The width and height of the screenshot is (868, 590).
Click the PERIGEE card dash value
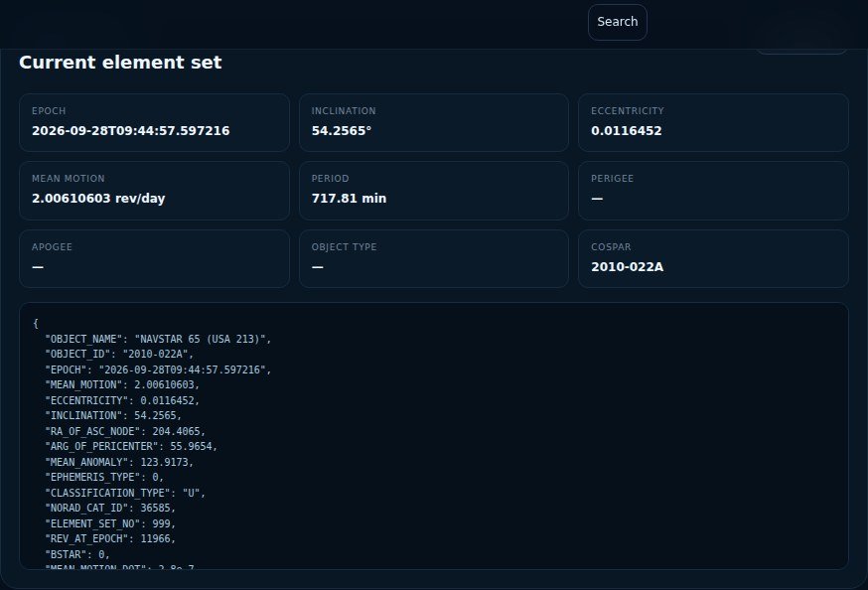597,198
